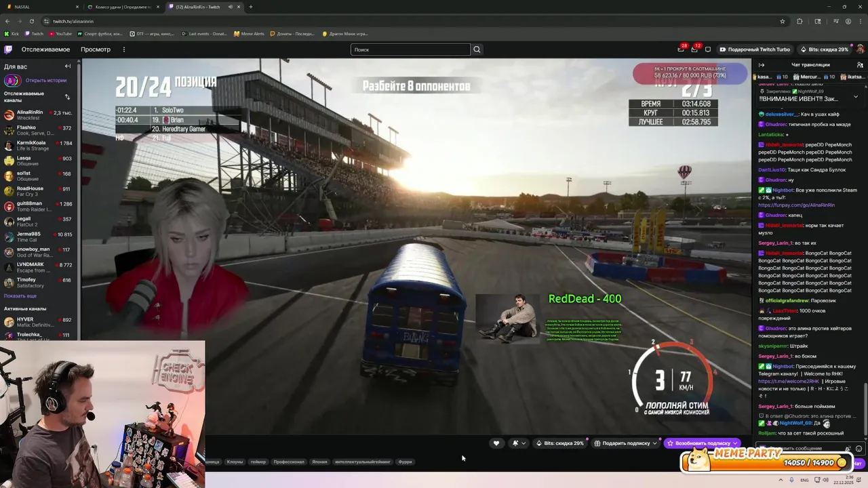868x488 pixels.
Task: Click the magnifier search button
Action: pos(477,49)
